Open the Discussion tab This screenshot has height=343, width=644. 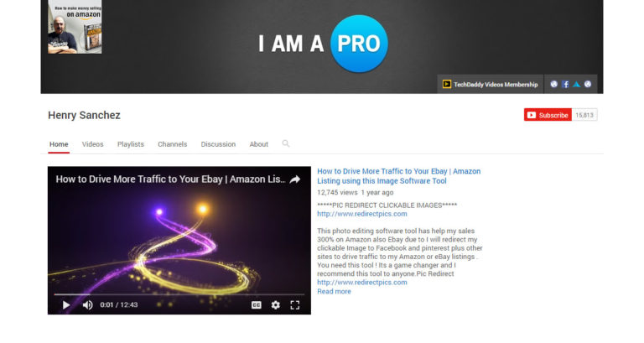click(x=218, y=144)
